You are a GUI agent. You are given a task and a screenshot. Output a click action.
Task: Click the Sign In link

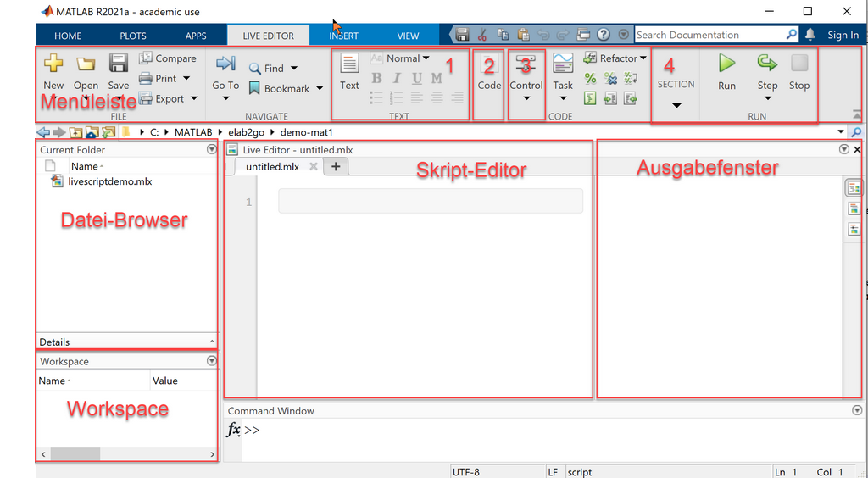pos(843,35)
